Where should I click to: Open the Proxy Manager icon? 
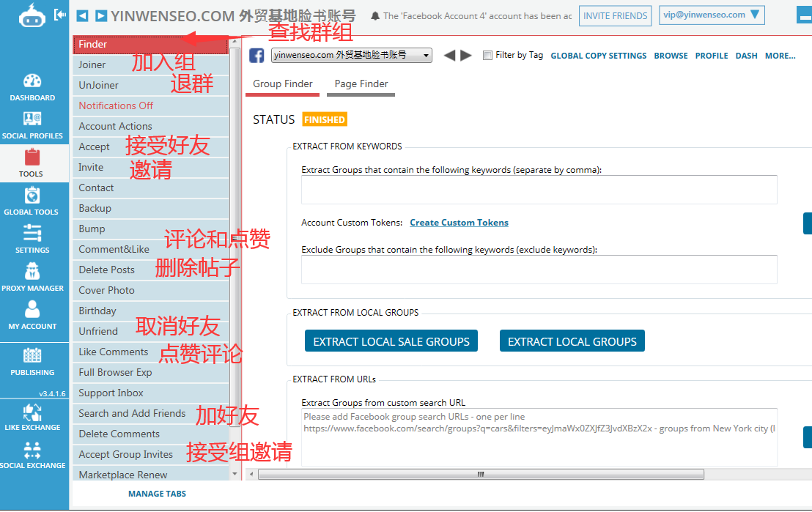[x=32, y=272]
